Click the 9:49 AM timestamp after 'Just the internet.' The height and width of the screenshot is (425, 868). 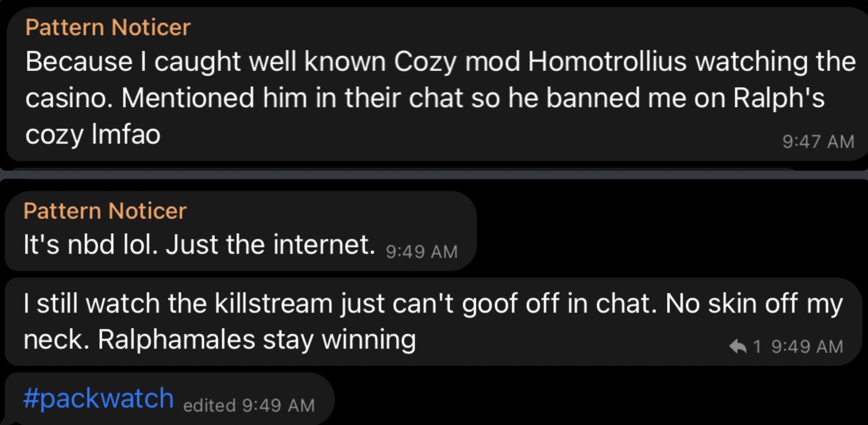pos(421,252)
